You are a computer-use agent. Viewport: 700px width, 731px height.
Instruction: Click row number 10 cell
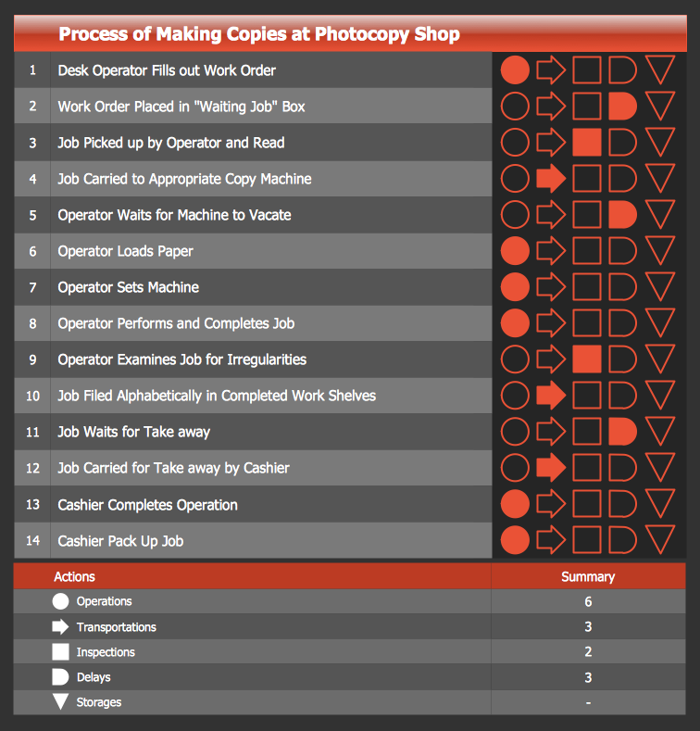point(32,396)
